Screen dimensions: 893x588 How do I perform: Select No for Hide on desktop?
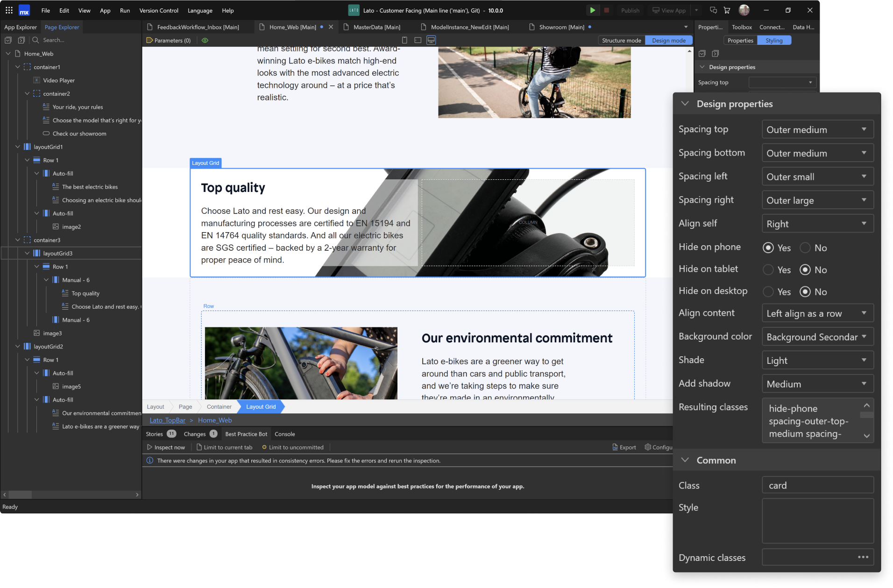(805, 291)
